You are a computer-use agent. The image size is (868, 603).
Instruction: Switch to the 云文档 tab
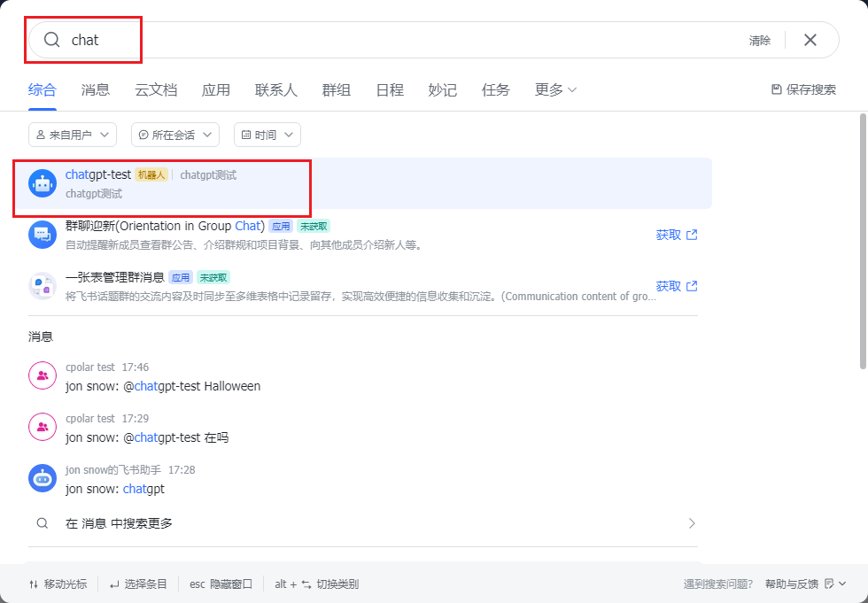[156, 89]
